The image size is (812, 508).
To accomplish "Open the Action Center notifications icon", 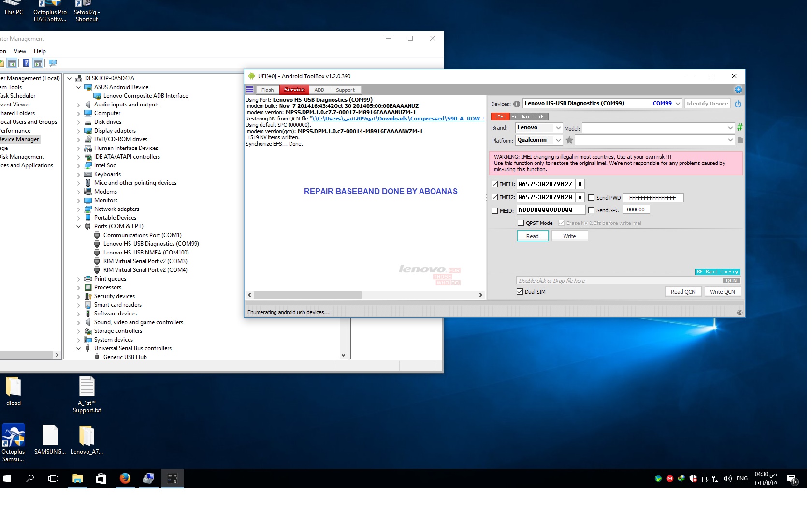I will (x=792, y=478).
